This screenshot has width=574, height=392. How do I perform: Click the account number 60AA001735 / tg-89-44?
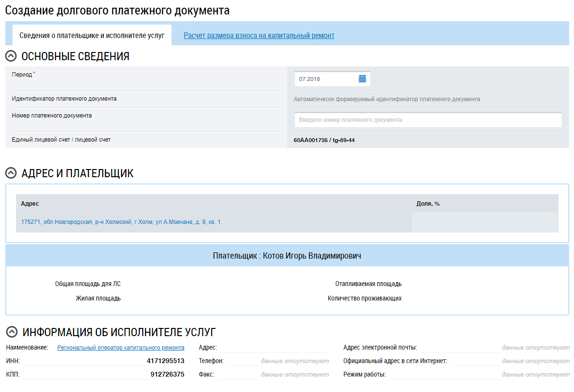tap(324, 140)
